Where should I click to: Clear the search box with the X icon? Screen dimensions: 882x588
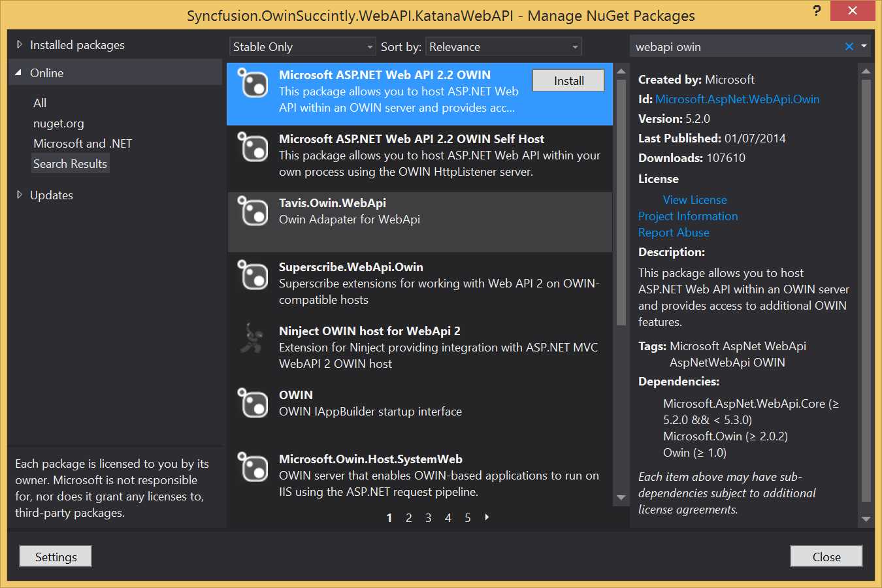pos(849,46)
